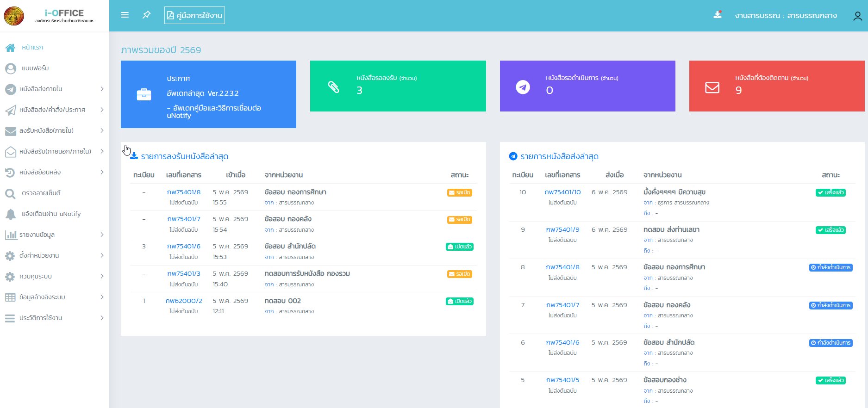Click the history icon for หนังสือย้อนหลัง
This screenshot has height=408, width=868.
(x=10, y=173)
